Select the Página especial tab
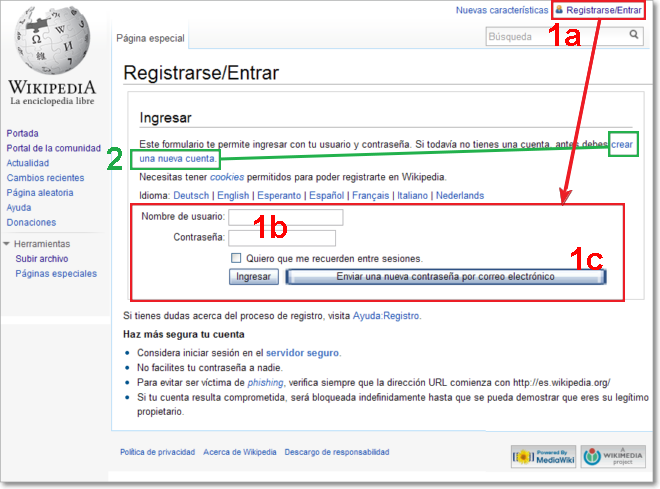660x489 pixels. 150,38
